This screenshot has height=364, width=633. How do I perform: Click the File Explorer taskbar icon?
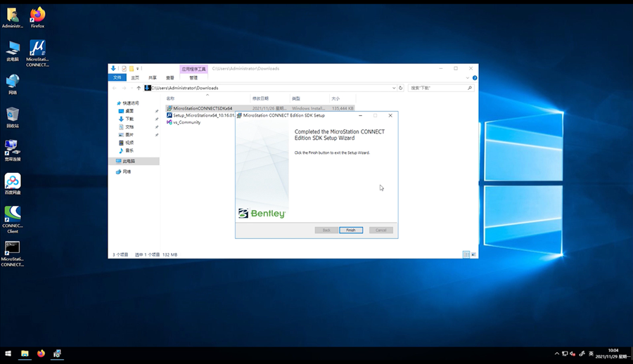(25, 353)
